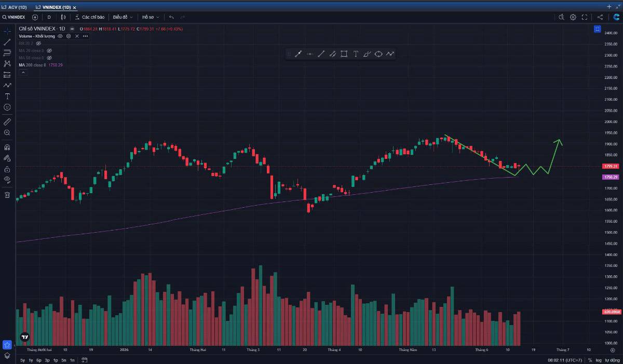
Task: Open the emoji icons tool
Action: [7, 107]
